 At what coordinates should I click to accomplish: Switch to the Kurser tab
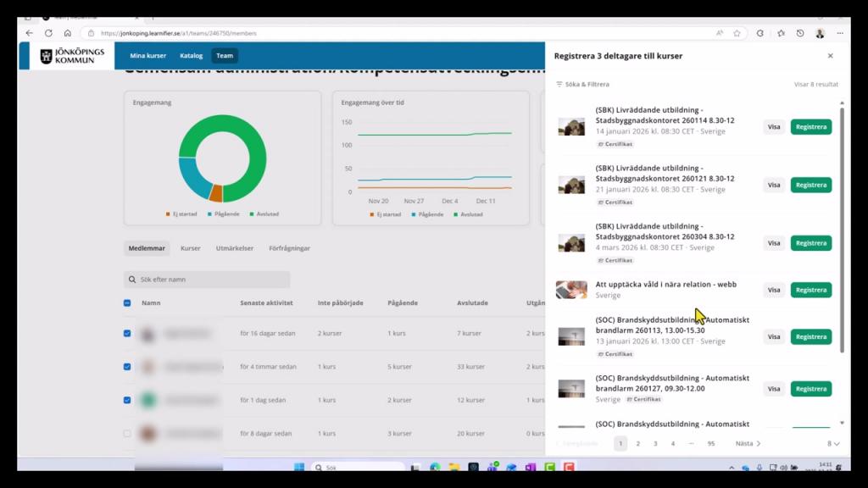(190, 248)
